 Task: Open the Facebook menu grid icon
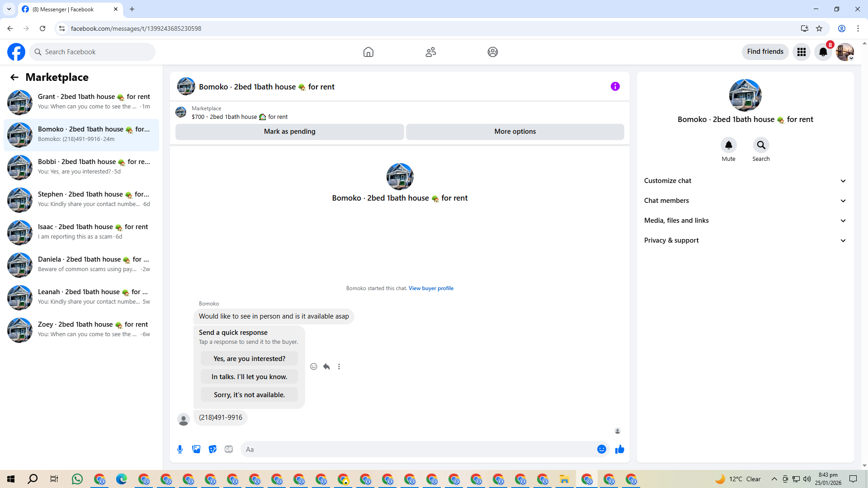pos(802,52)
